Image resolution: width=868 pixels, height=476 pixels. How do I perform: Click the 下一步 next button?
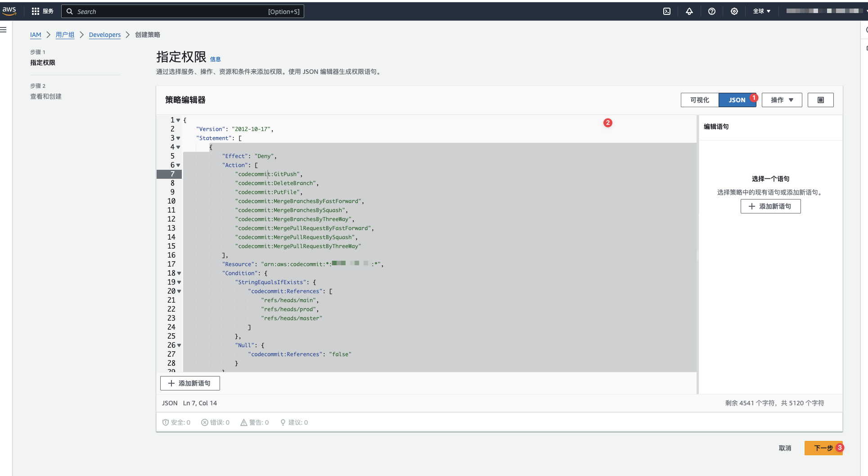pyautogui.click(x=823, y=448)
